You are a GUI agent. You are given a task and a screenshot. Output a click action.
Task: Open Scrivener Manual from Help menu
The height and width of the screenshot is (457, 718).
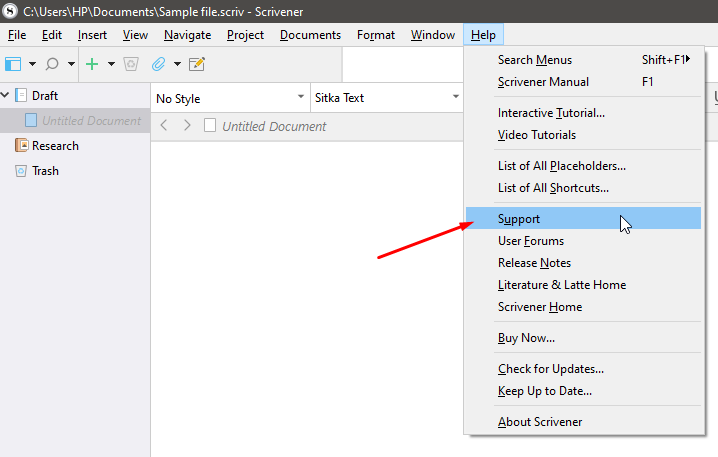(583, 82)
